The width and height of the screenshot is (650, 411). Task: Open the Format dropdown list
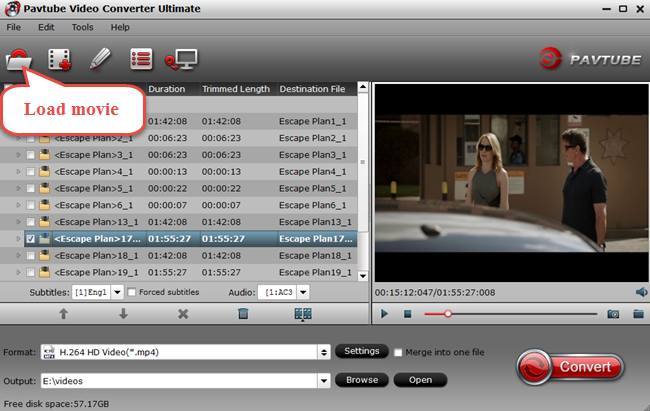point(324,353)
